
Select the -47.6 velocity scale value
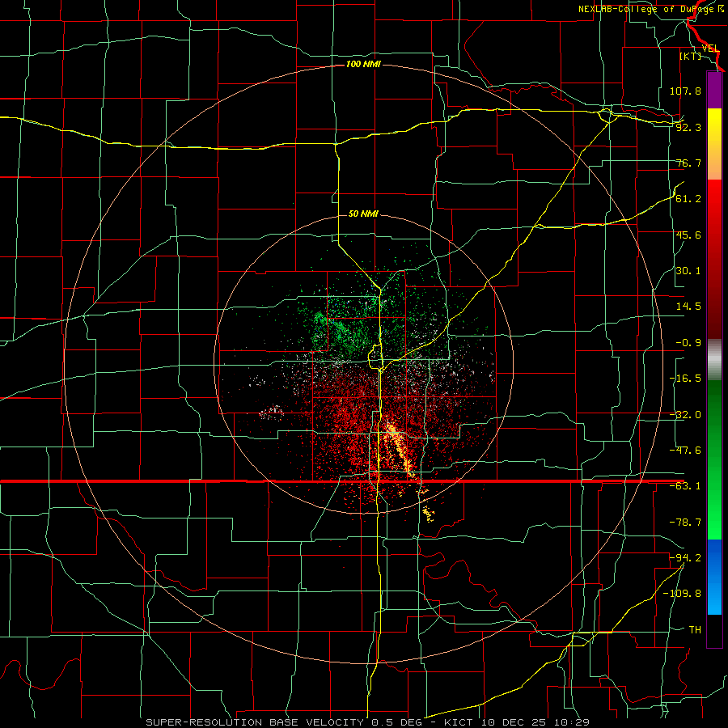[685, 451]
